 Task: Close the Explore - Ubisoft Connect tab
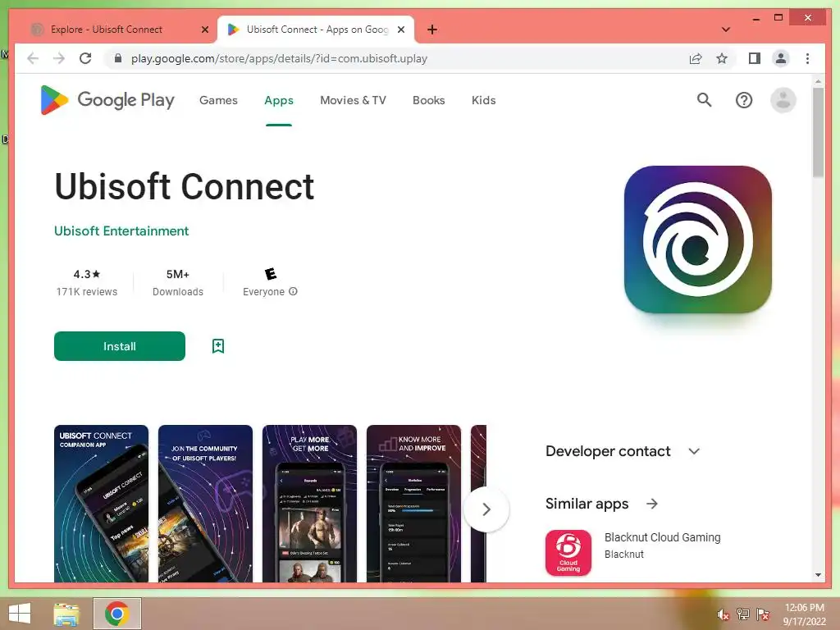tap(204, 30)
